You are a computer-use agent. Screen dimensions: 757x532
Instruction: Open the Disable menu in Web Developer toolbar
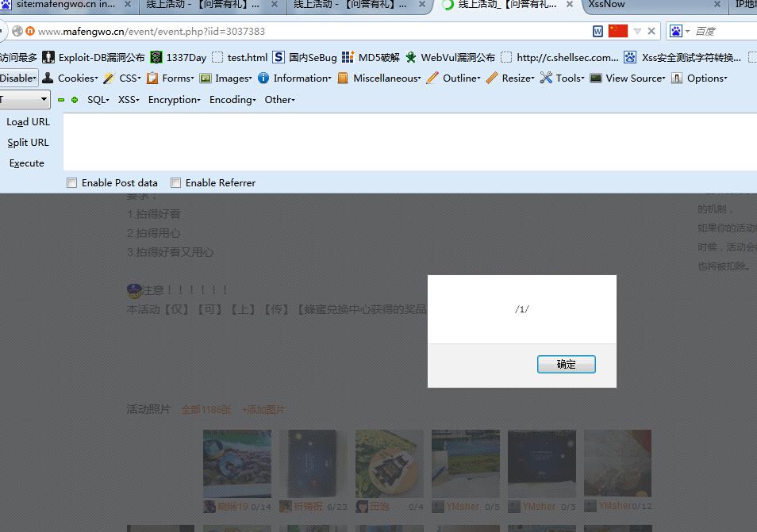(x=19, y=78)
